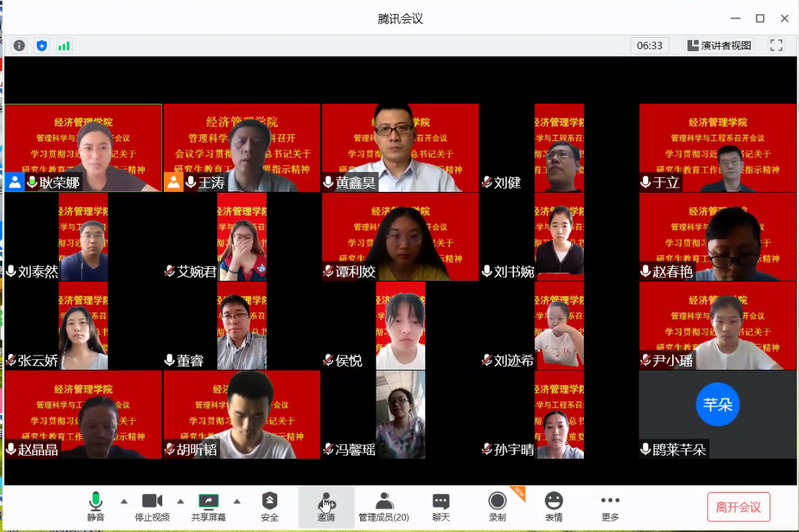Open share options arrow beside 共享屏幕
This screenshot has height=532, width=799.
coord(237,501)
